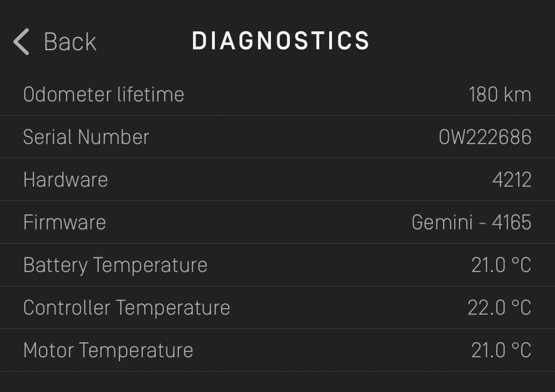The width and height of the screenshot is (555, 392).
Task: Click the 4212 hardware version value
Action: point(511,180)
